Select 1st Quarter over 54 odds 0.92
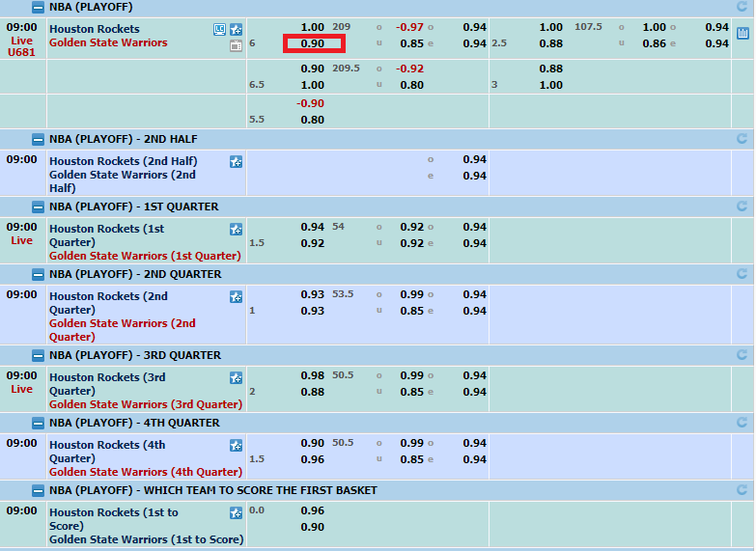 tap(411, 227)
